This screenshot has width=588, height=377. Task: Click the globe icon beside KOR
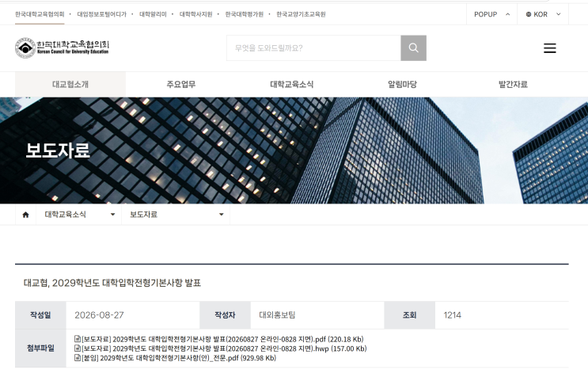pos(529,14)
